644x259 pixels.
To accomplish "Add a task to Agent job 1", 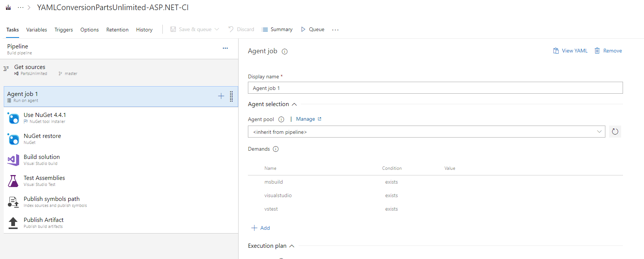I will [x=221, y=96].
